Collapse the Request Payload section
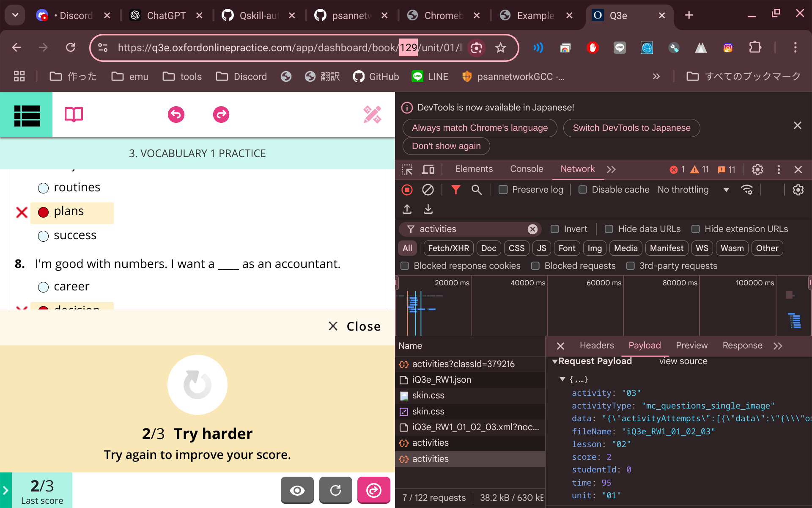 [x=555, y=361]
